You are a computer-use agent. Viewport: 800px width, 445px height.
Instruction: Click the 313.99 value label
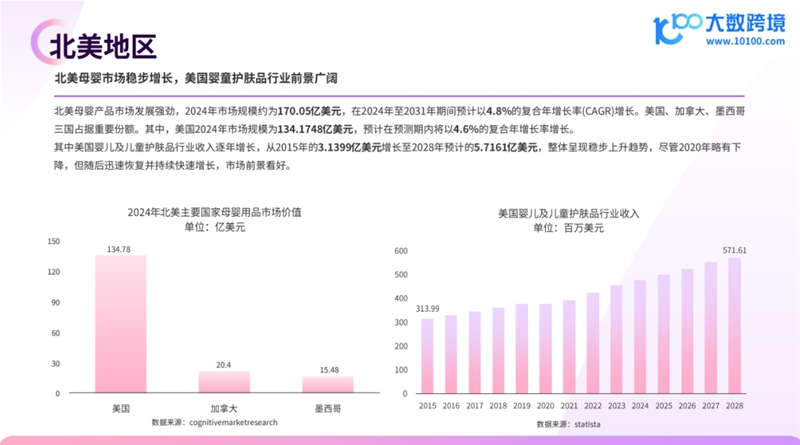428,309
